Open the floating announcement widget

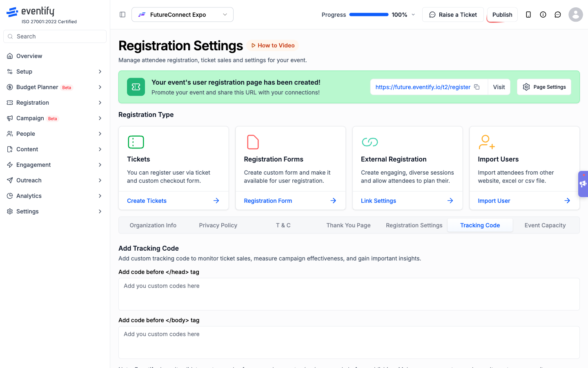click(583, 184)
